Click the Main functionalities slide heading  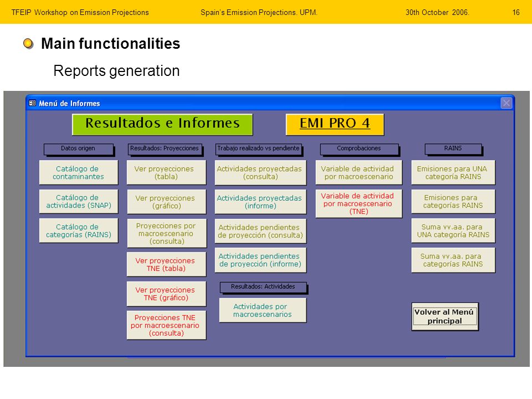pos(111,44)
